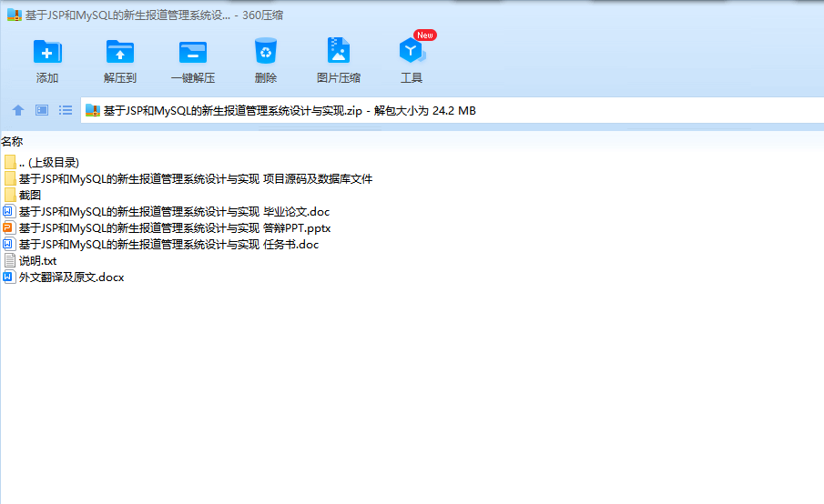Switch to the detail pane view icon

42,110
